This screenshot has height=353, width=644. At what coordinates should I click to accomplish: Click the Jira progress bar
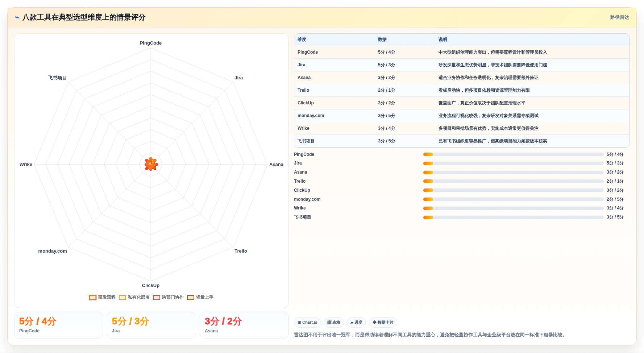pyautogui.click(x=514, y=163)
